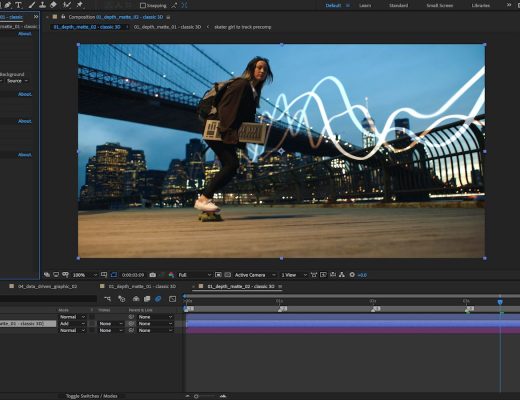This screenshot has height=400, width=520.
Task: Click the snap bounds icon in toolbar
Action: (184, 5)
